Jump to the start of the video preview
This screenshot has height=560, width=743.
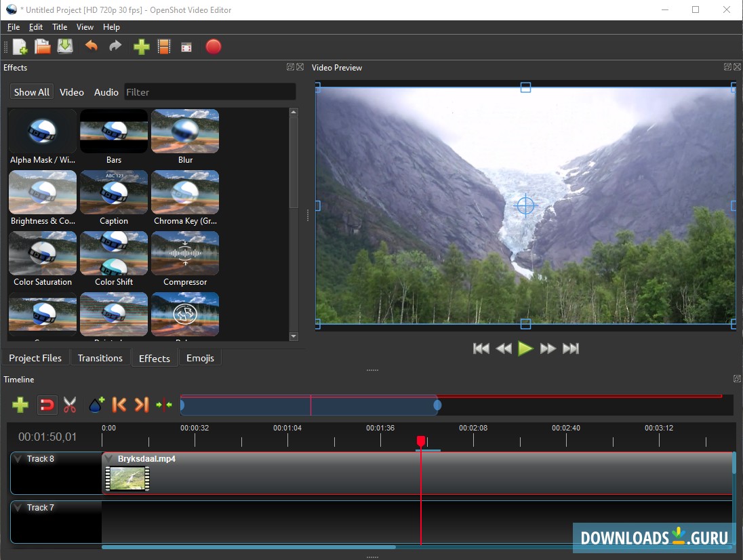click(481, 348)
